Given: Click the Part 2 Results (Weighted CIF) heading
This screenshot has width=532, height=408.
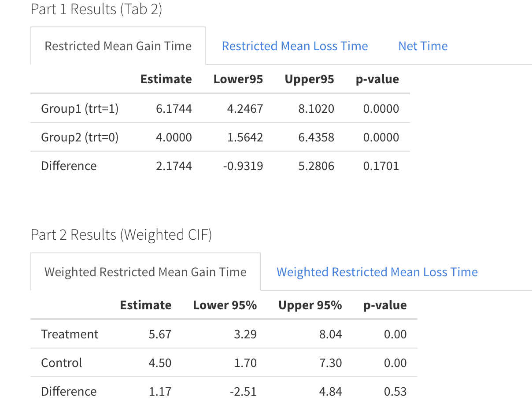Looking at the screenshot, I should coord(121,235).
